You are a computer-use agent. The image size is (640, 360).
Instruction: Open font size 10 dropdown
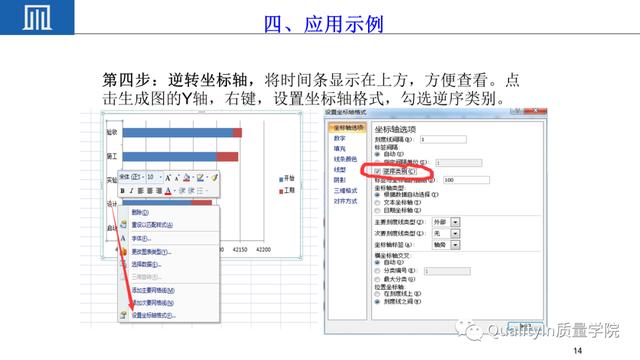[x=161, y=177]
